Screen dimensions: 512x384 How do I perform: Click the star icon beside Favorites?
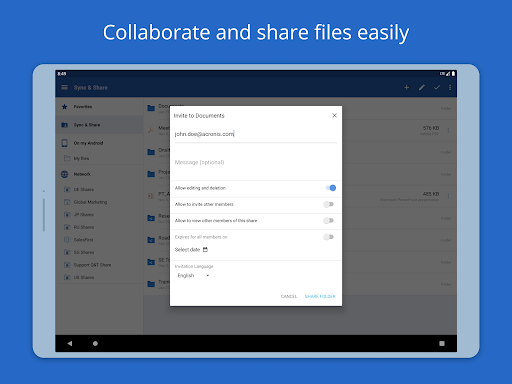click(x=65, y=107)
